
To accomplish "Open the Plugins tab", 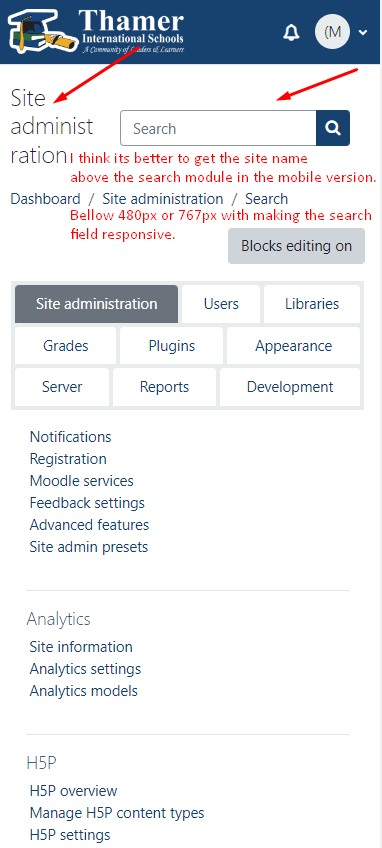I will click(x=172, y=346).
